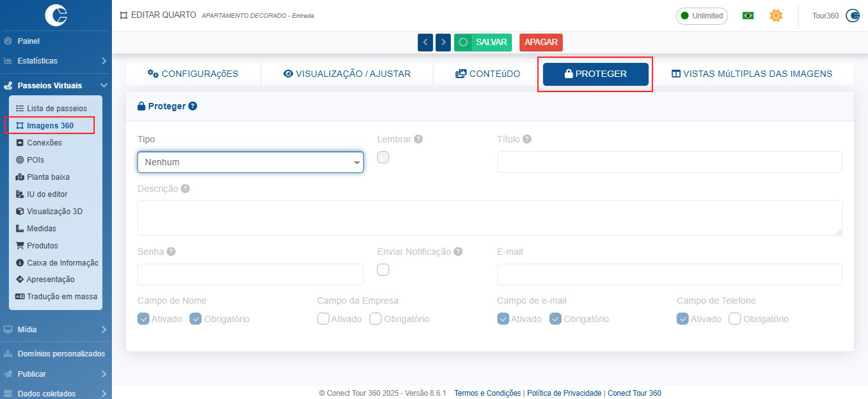Click help icon beside Proteger heading
This screenshot has width=868, height=399.
pos(193,106)
